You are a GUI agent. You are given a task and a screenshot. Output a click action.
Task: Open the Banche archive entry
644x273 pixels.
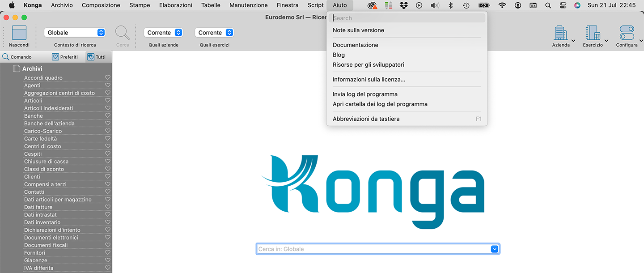(x=34, y=116)
